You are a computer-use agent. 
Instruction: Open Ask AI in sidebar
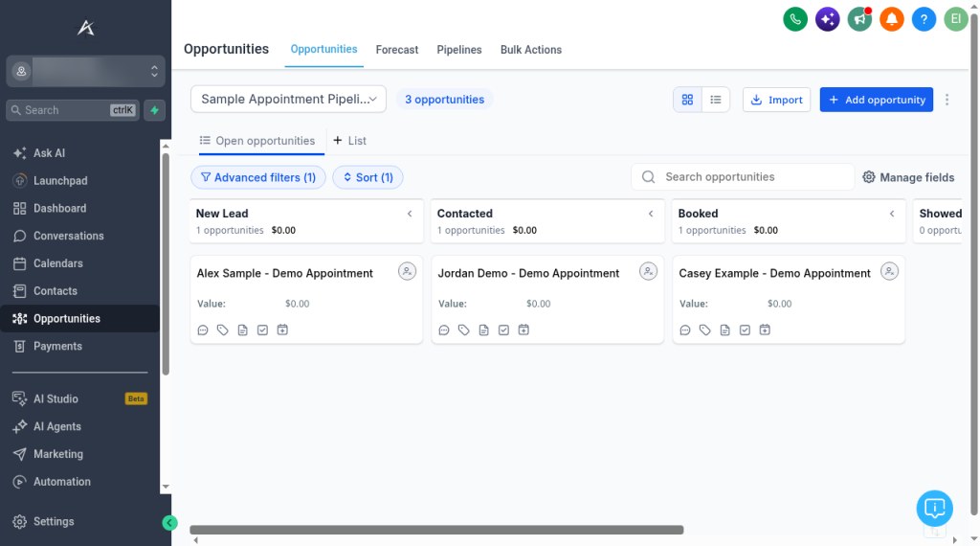coord(80,153)
